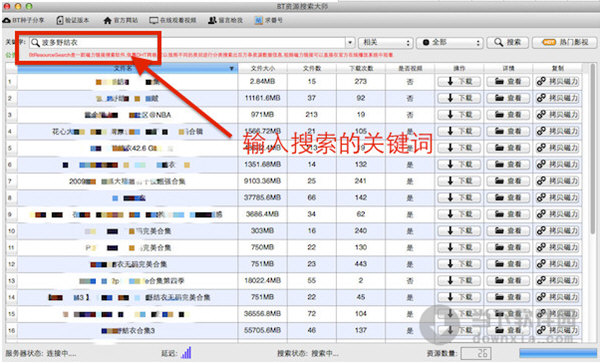Copy magnet link for the 37785.6MB row
Viewport: 600px width, 363px height.
[x=557, y=197]
